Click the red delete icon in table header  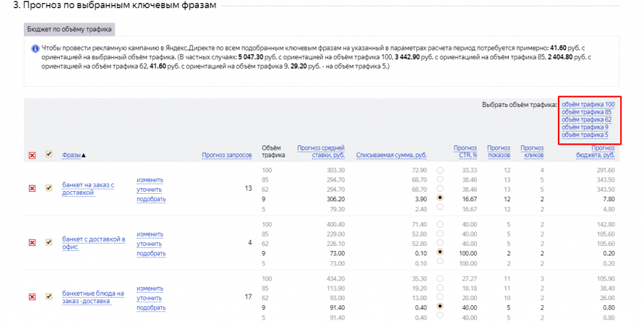[x=32, y=155]
